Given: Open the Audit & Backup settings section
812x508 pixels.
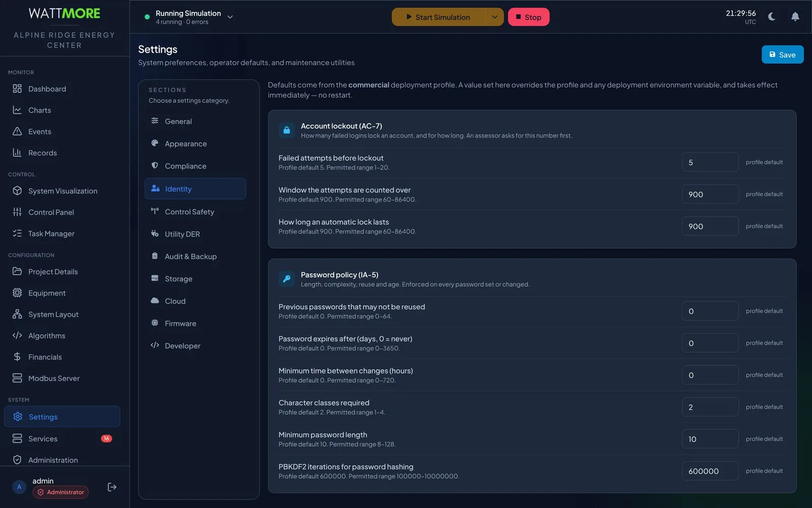Looking at the screenshot, I should click(x=195, y=257).
